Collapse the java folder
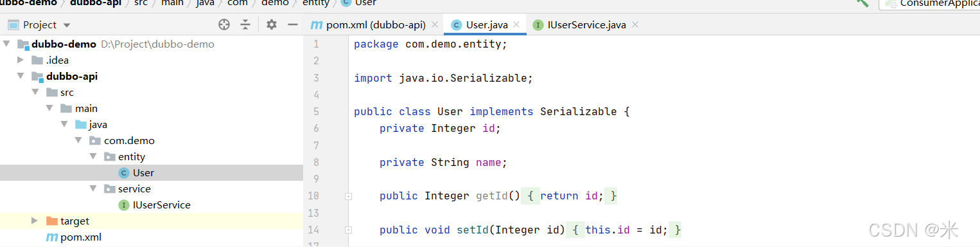 pos(64,125)
